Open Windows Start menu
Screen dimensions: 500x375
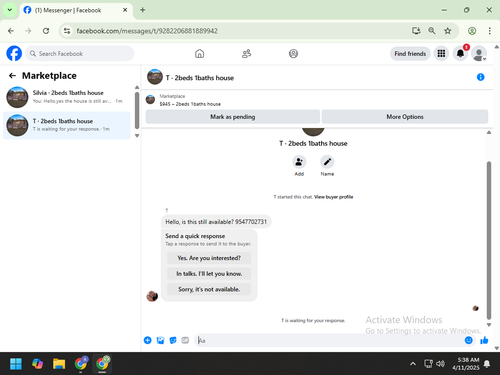[16, 364]
